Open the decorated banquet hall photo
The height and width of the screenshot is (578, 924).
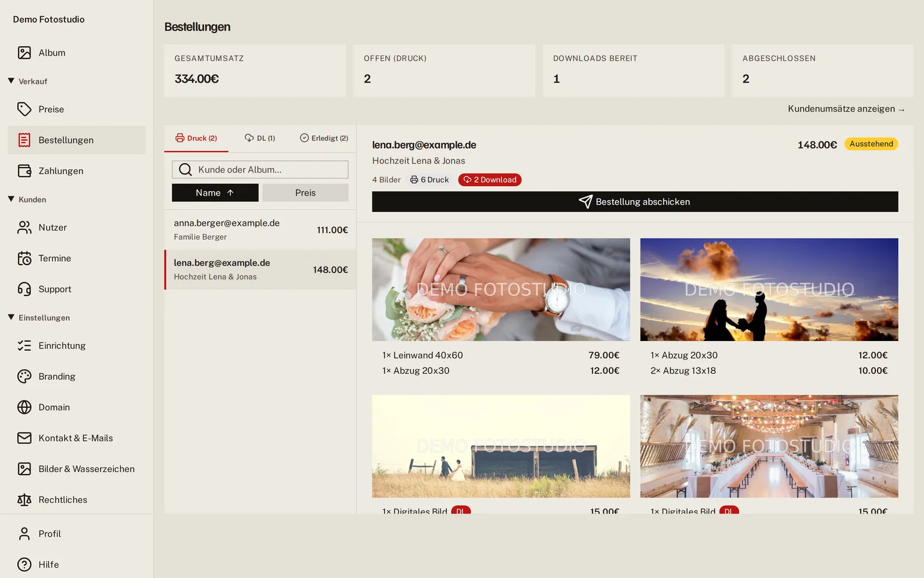(769, 446)
